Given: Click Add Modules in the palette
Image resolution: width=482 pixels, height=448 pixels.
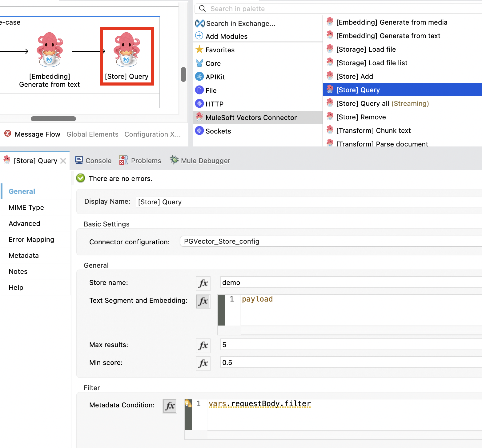Looking at the screenshot, I should 227,36.
